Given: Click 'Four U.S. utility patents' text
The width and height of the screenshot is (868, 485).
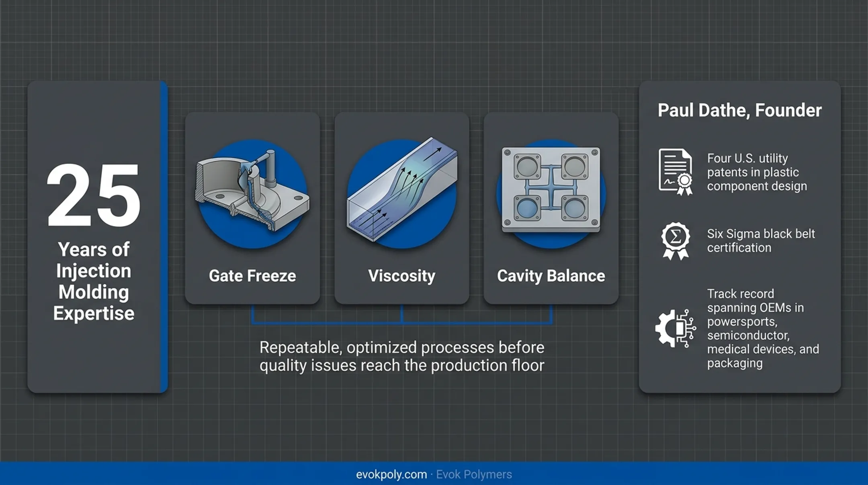Looking at the screenshot, I should pos(757,172).
